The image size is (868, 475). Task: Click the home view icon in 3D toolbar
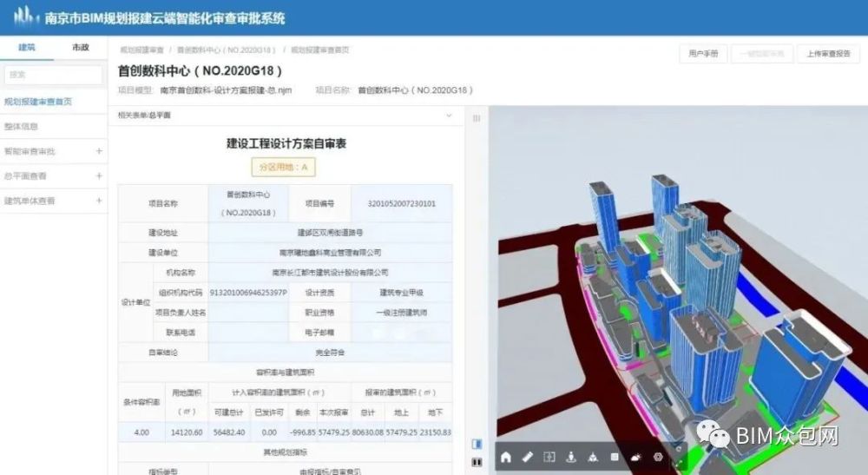tap(505, 457)
